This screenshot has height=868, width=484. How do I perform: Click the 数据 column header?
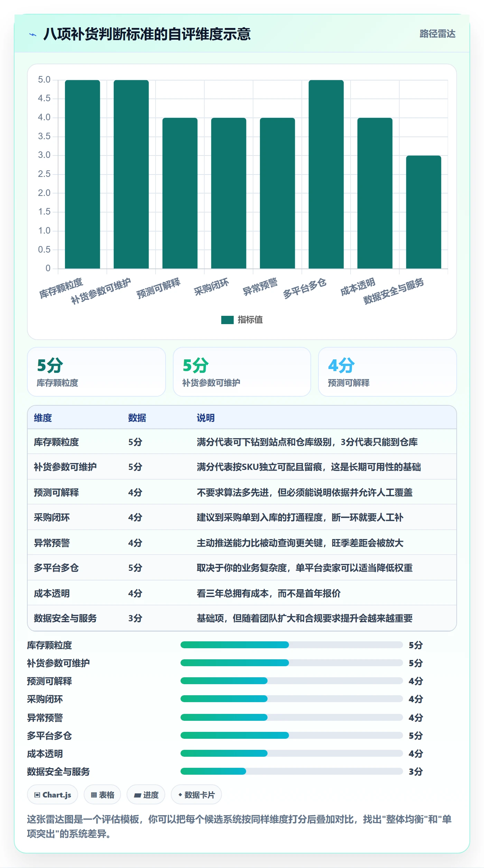click(x=137, y=418)
